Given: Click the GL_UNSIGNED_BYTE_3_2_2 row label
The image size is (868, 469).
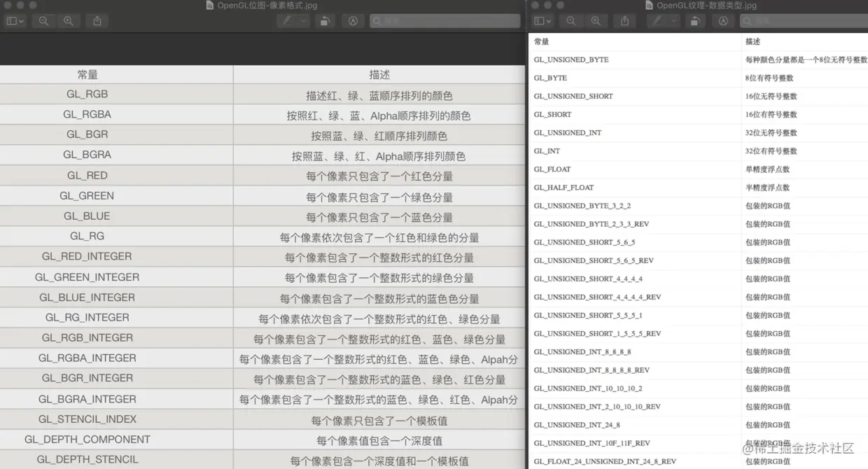Looking at the screenshot, I should click(582, 206).
